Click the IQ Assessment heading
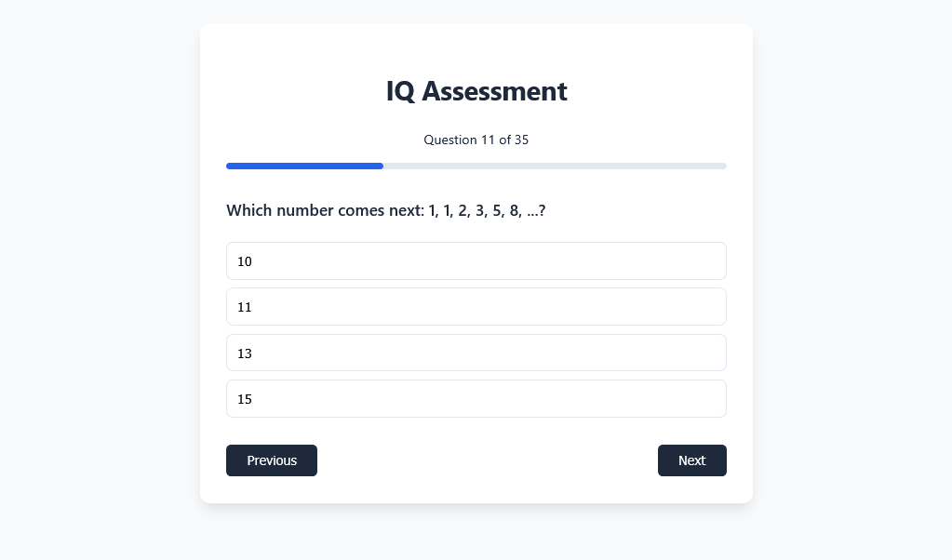952x560 pixels. point(476,91)
